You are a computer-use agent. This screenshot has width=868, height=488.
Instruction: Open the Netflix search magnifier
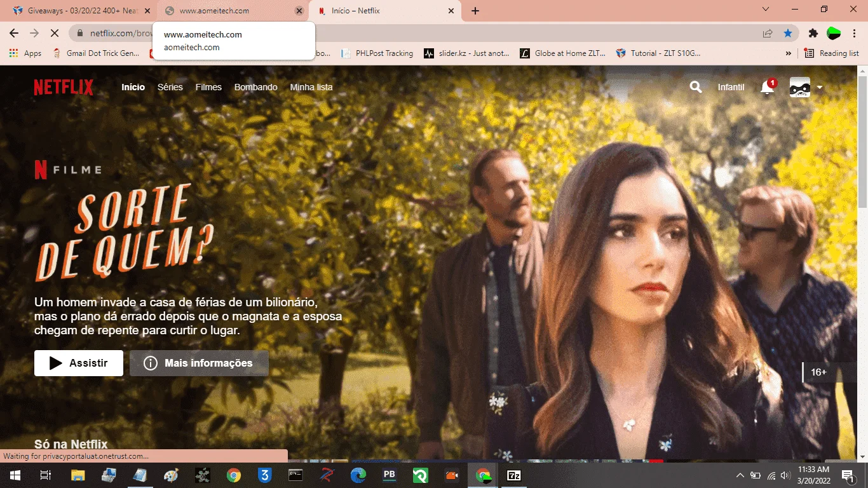pos(696,87)
